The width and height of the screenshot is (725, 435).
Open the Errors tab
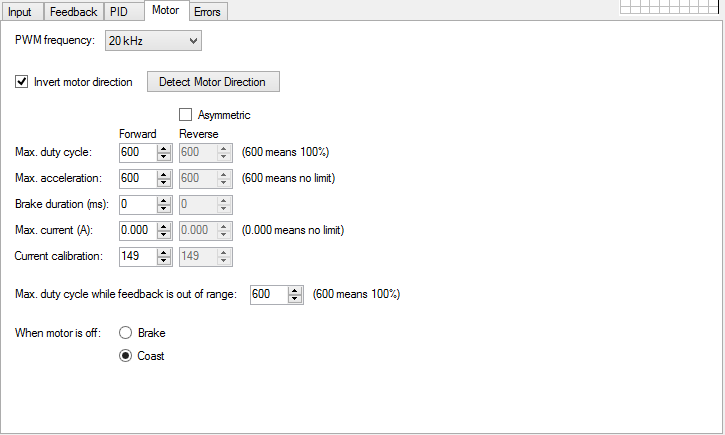click(208, 12)
